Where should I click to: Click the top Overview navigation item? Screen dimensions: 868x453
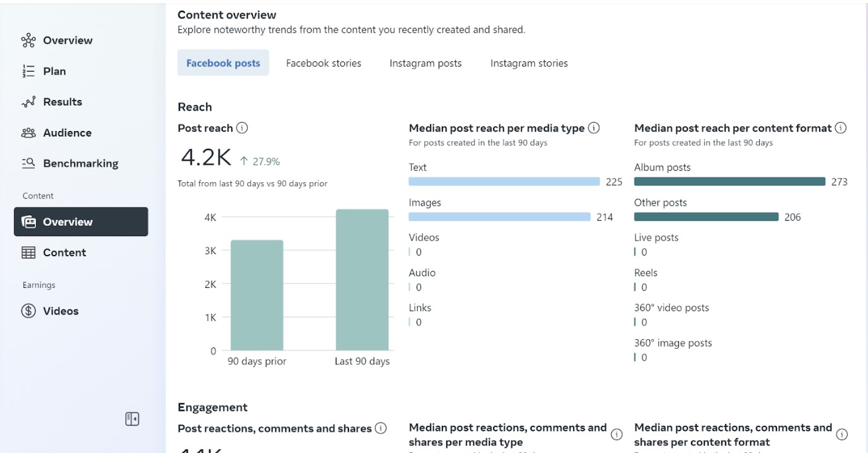click(66, 40)
